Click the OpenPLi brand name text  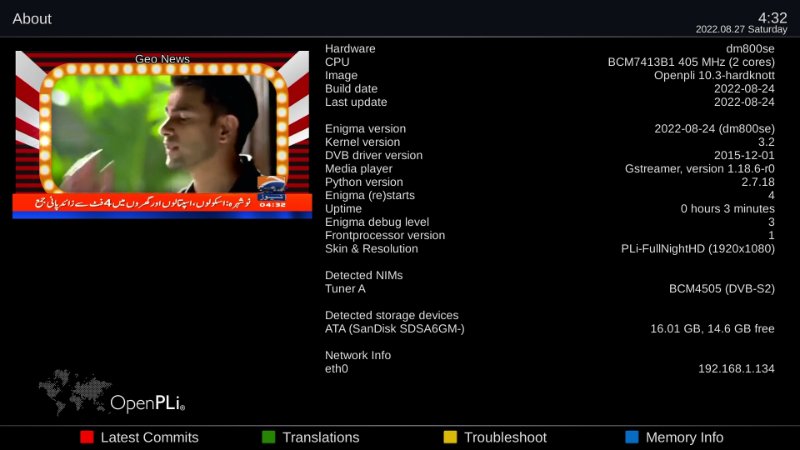(147, 403)
